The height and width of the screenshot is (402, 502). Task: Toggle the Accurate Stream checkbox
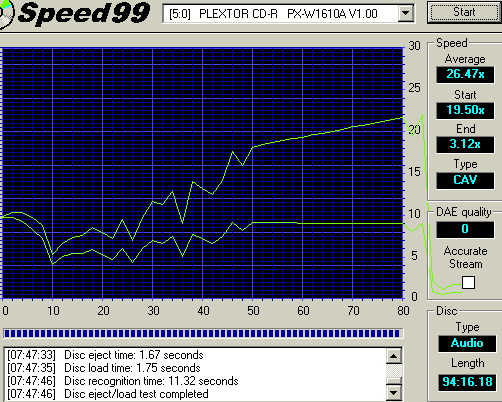(x=468, y=282)
